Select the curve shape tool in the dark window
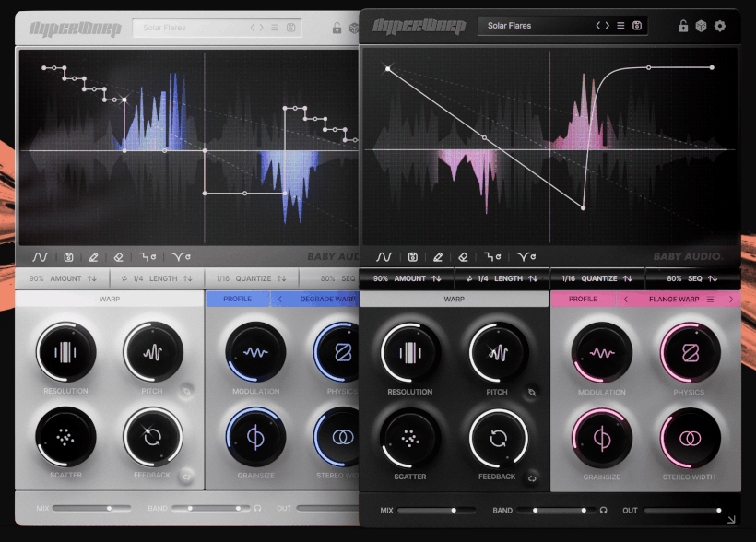The height and width of the screenshot is (542, 756). point(384,257)
